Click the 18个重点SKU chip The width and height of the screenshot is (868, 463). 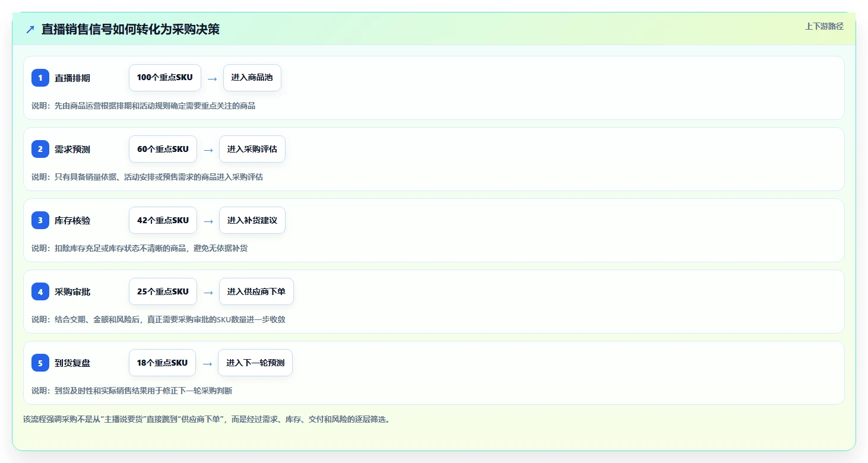pyautogui.click(x=162, y=363)
